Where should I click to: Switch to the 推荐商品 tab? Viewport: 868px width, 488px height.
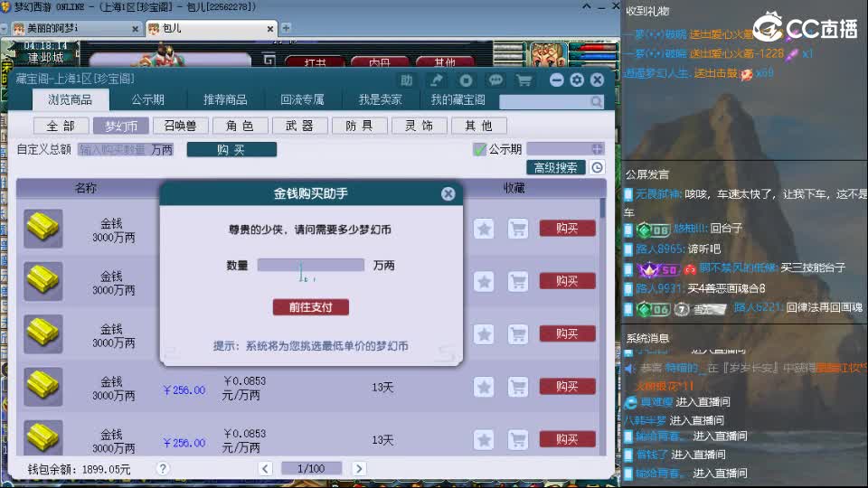[x=225, y=99]
